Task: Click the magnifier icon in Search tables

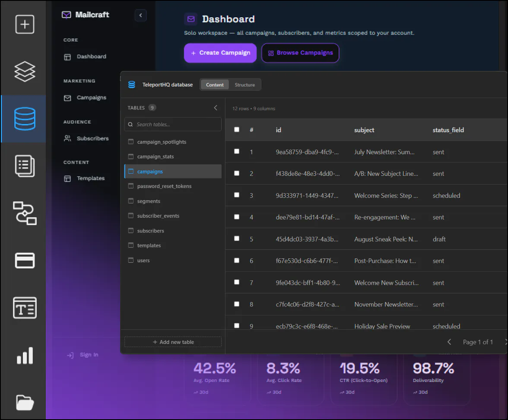Action: pyautogui.click(x=130, y=124)
